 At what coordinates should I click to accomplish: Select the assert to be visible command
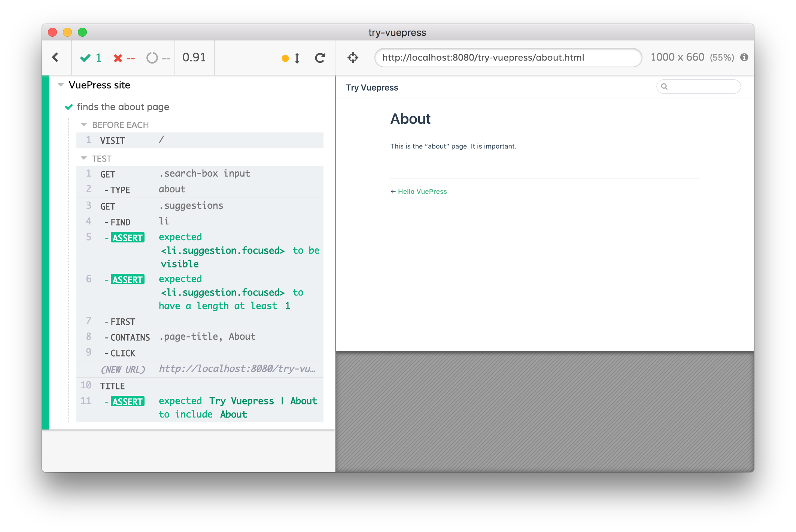point(200,251)
